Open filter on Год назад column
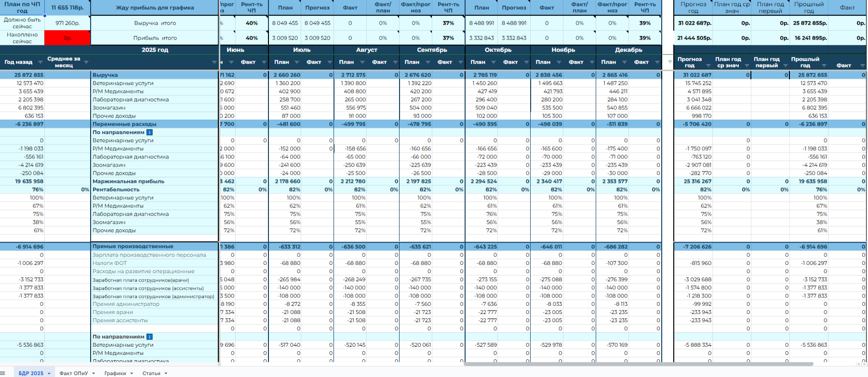Viewport: 868px width, 377px height. pos(40,62)
